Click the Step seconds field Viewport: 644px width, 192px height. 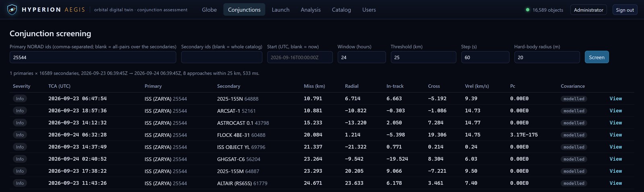tap(485, 57)
